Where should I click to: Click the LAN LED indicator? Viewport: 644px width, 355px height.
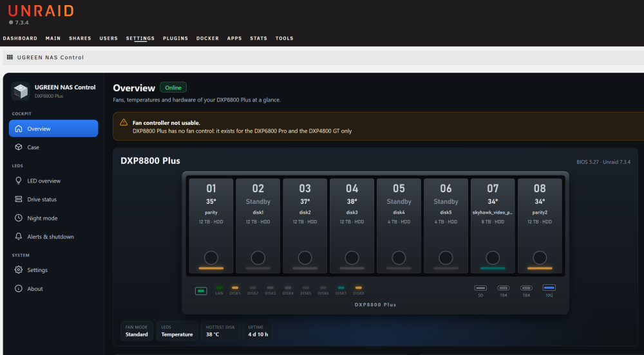[x=219, y=287]
